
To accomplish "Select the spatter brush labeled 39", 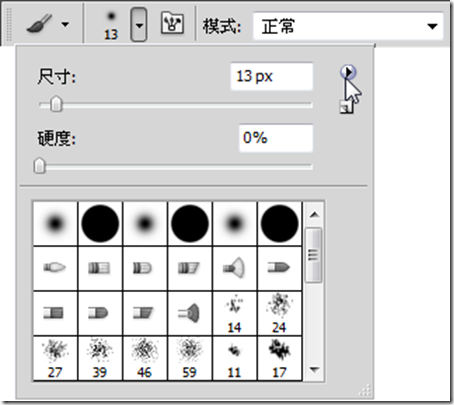I will (x=100, y=358).
